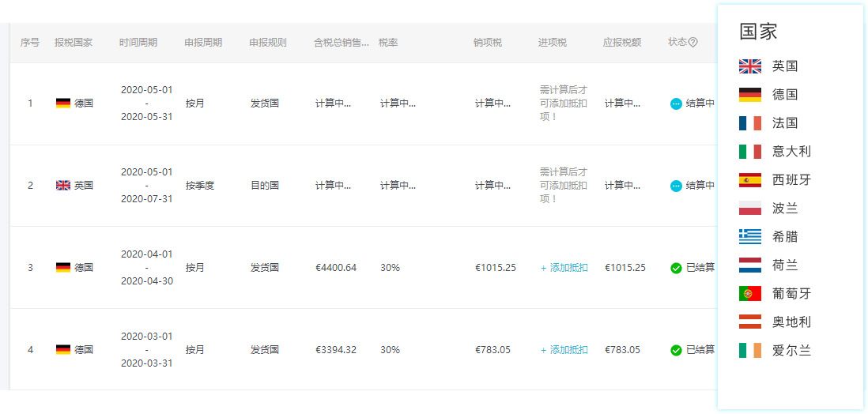Image resolution: width=868 pixels, height=414 pixels.
Task: Click the status help question mark icon
Action: 693,43
